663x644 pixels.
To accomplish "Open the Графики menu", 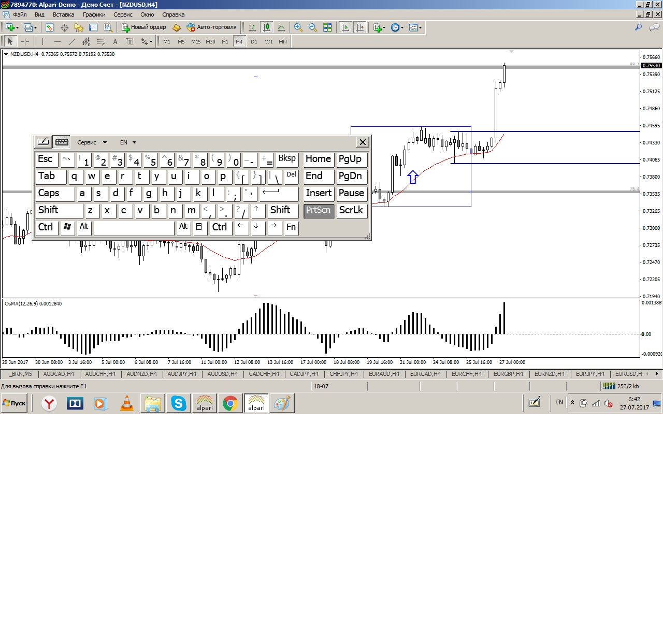I will [x=94, y=14].
